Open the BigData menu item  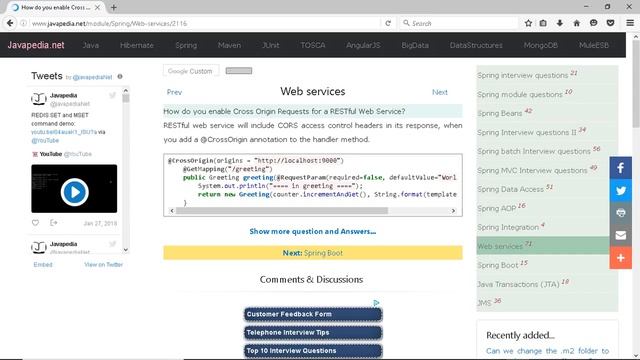tap(415, 45)
